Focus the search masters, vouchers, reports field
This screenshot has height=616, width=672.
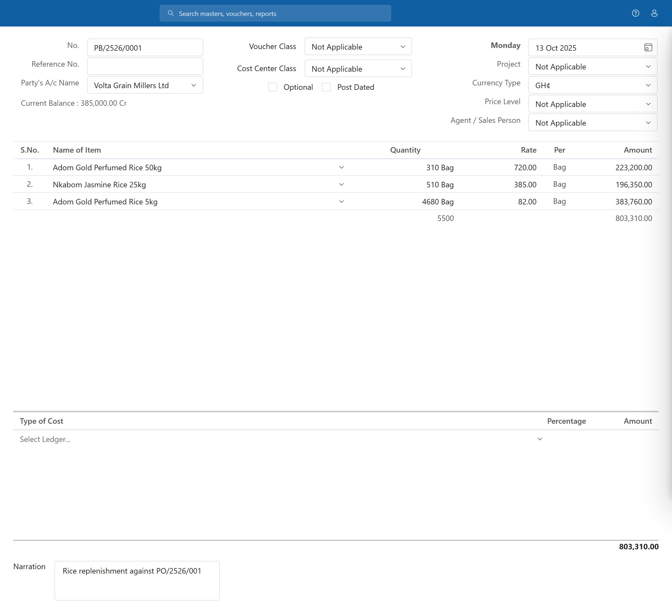(275, 13)
